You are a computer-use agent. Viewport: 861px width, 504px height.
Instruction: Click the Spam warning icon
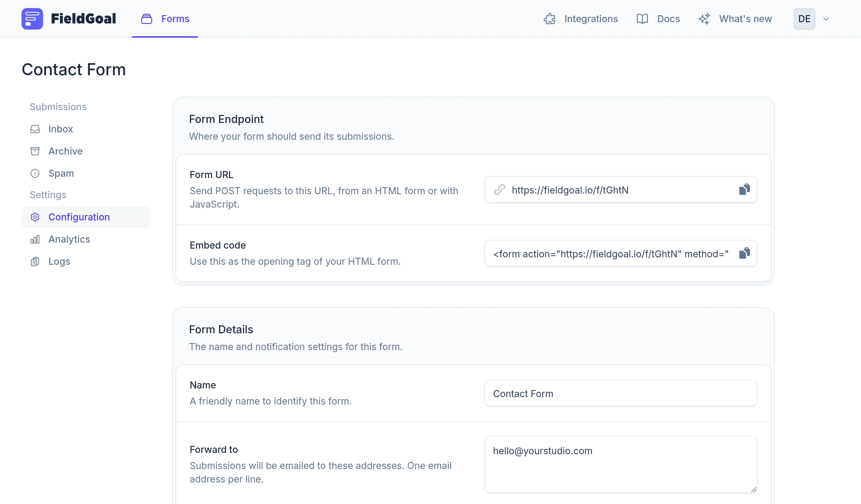pyautogui.click(x=35, y=173)
